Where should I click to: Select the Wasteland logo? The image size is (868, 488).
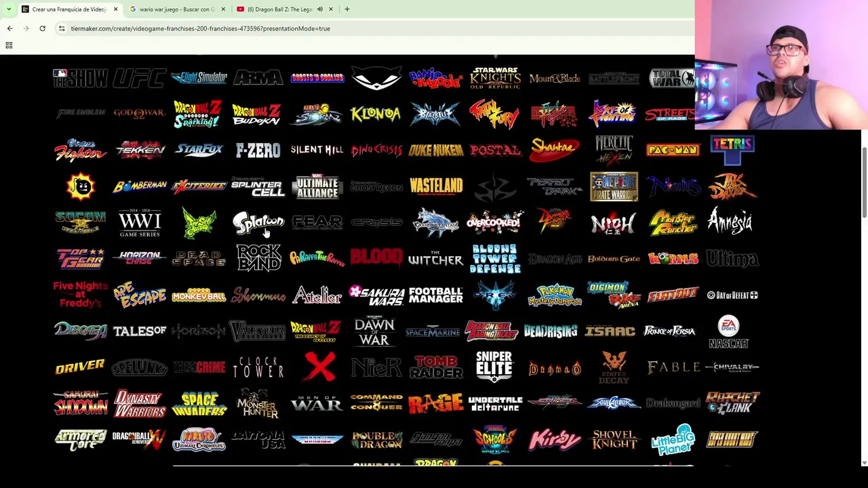(435, 186)
